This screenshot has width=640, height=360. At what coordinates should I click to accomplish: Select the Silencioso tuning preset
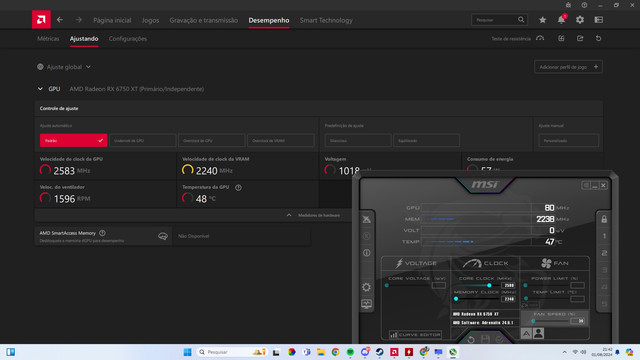coord(358,140)
